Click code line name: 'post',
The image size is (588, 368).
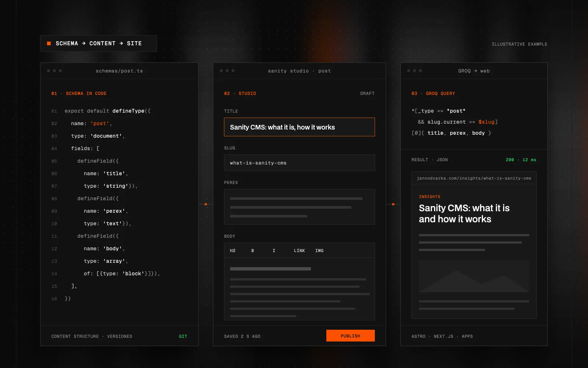[92, 123]
